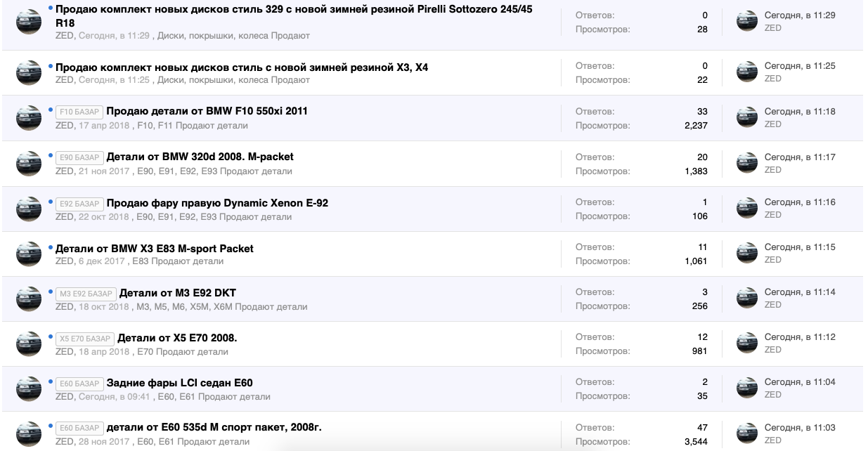Open thread on E60 535d M sport parts
Viewport: 868px width, 451px height.
tap(214, 427)
